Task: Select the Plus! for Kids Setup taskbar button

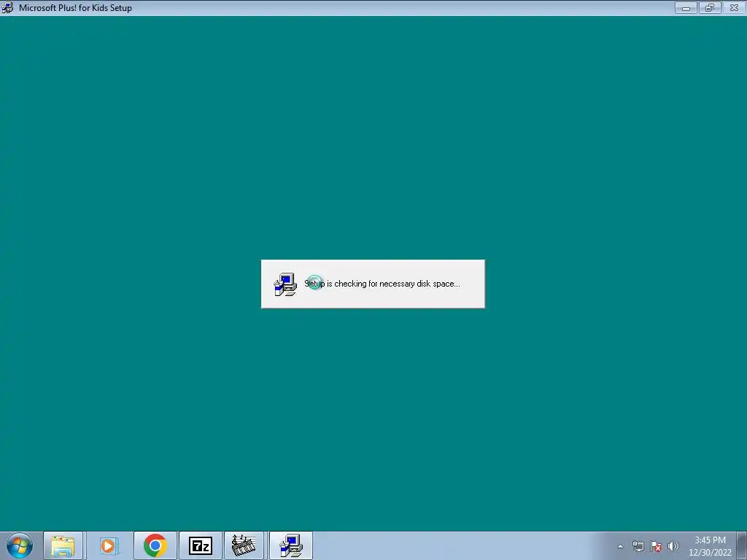Action: [290, 545]
